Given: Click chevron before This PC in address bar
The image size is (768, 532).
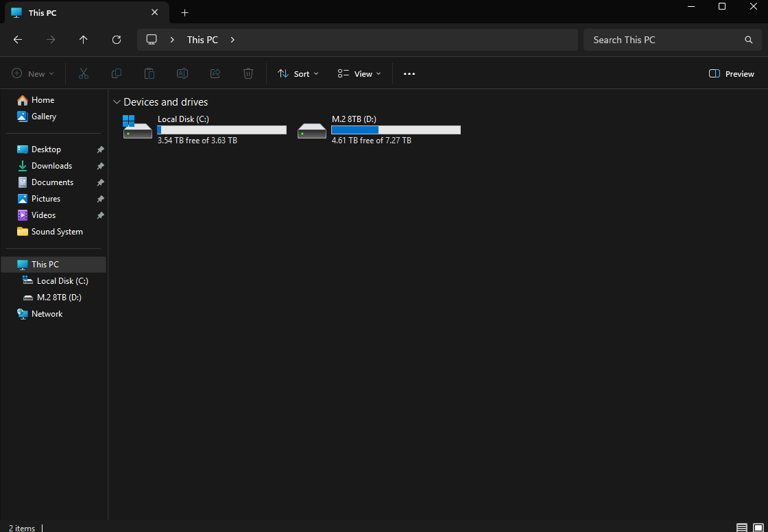Looking at the screenshot, I should (x=172, y=40).
